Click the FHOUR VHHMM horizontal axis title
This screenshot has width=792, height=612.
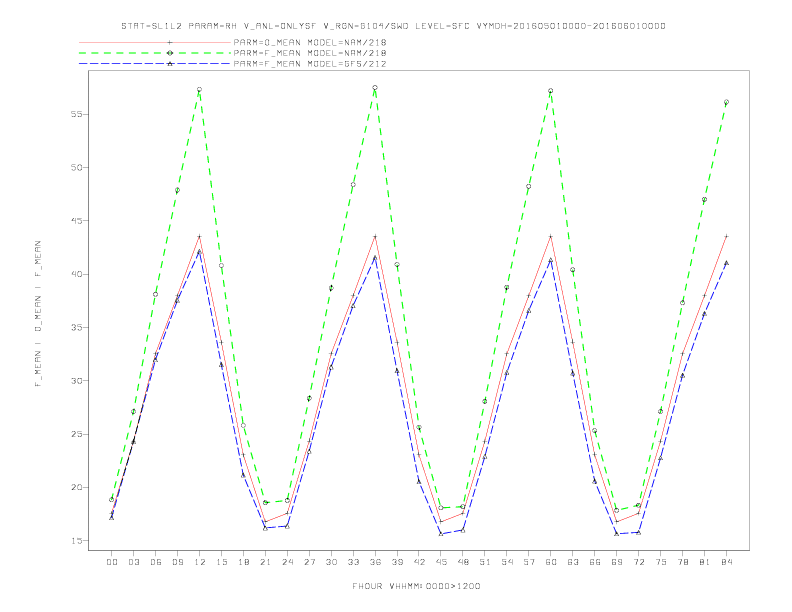pyautogui.click(x=416, y=586)
